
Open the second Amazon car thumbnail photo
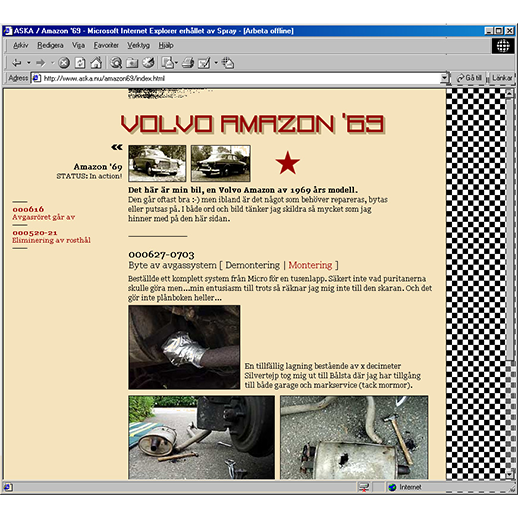pyautogui.click(x=221, y=163)
